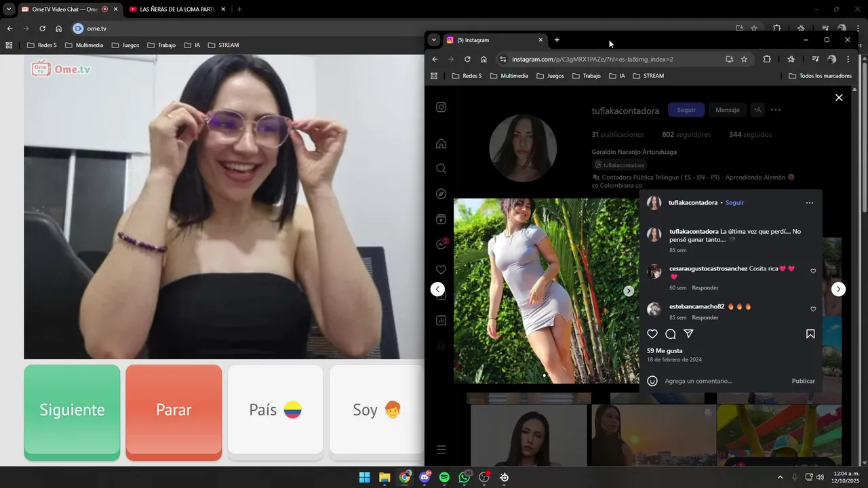Open Spotify from the taskbar
The width and height of the screenshot is (868, 488).
click(x=444, y=477)
